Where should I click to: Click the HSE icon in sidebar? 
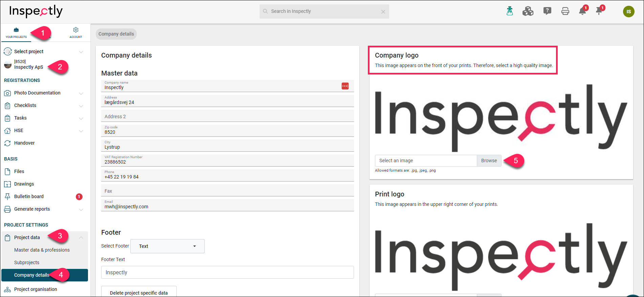click(7, 131)
